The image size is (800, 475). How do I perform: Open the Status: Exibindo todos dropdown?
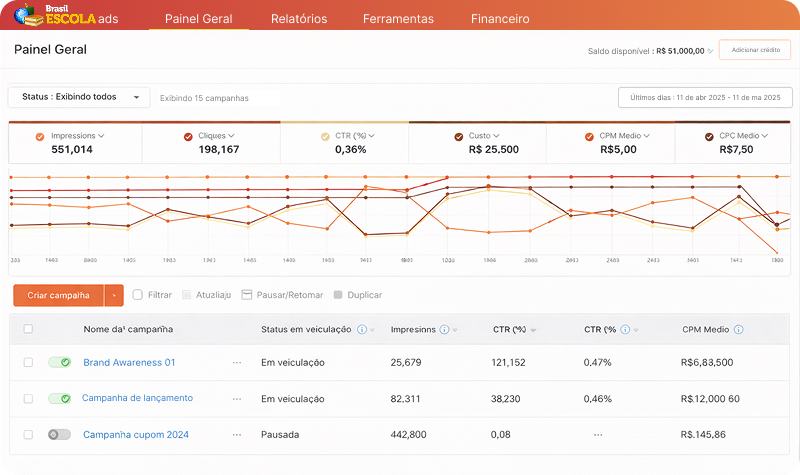(79, 97)
